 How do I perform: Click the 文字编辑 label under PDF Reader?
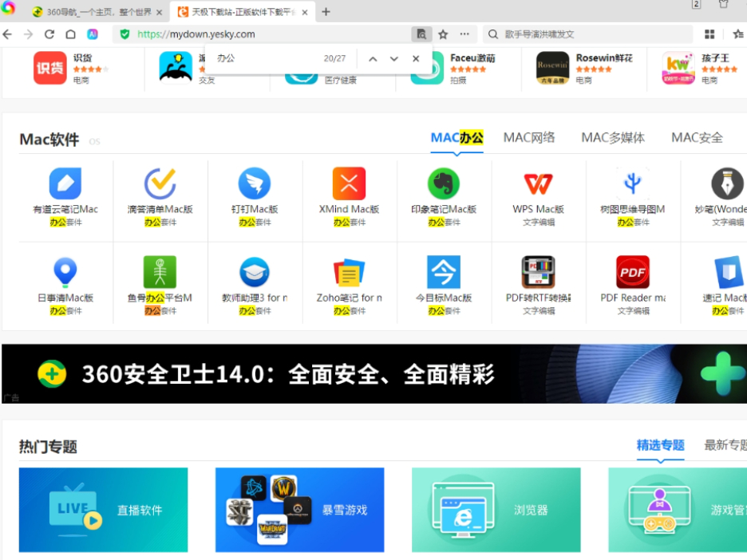(x=633, y=311)
